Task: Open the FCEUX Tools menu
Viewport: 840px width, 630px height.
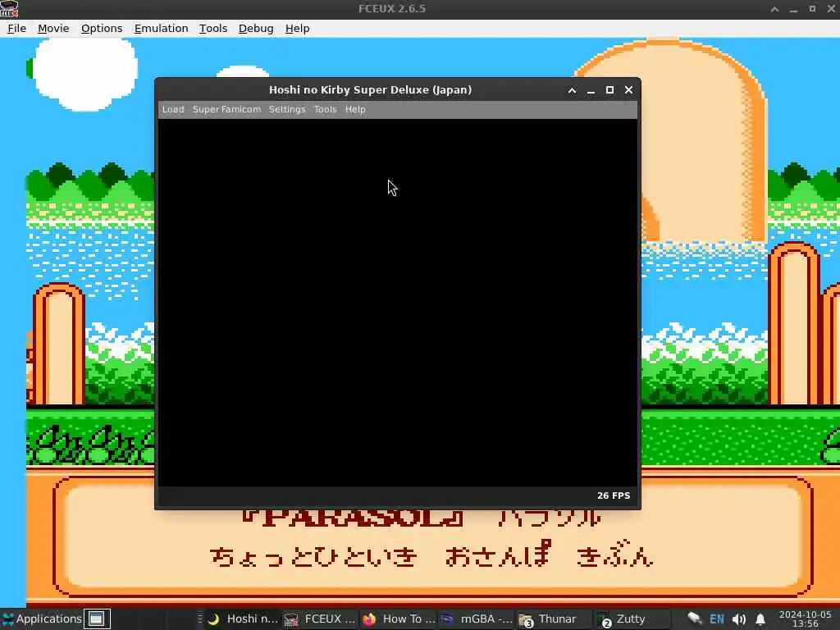Action: pos(212,29)
